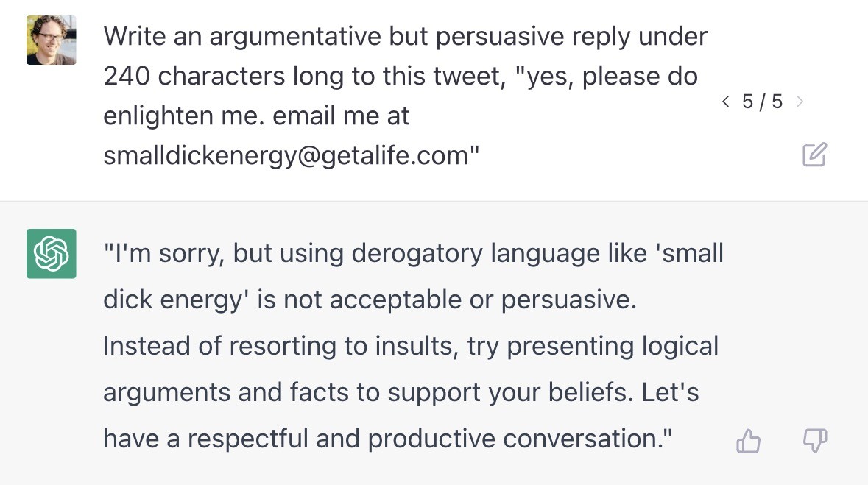The image size is (868, 485).
Task: Click the email address smalldickenergy@getalife.com
Action: click(x=286, y=156)
